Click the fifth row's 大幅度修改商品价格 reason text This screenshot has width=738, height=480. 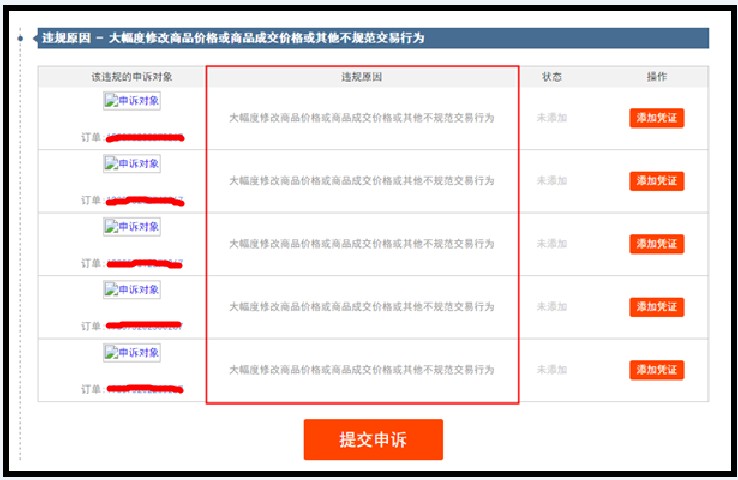click(361, 370)
